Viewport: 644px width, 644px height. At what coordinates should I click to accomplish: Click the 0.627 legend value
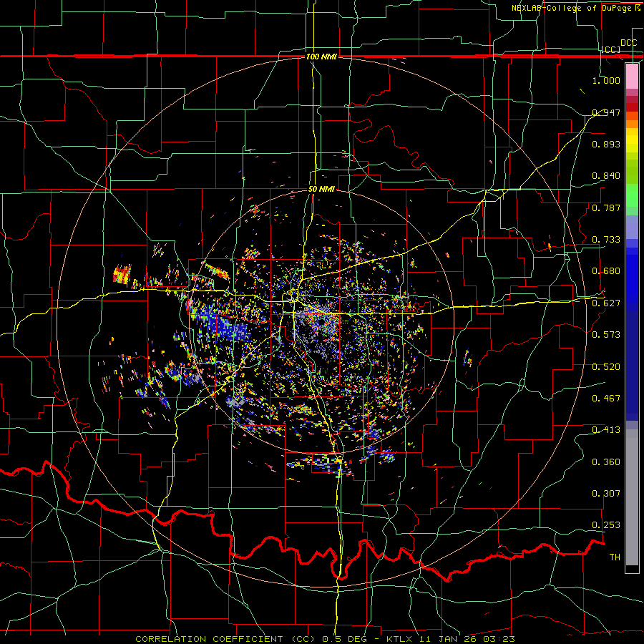click(606, 303)
